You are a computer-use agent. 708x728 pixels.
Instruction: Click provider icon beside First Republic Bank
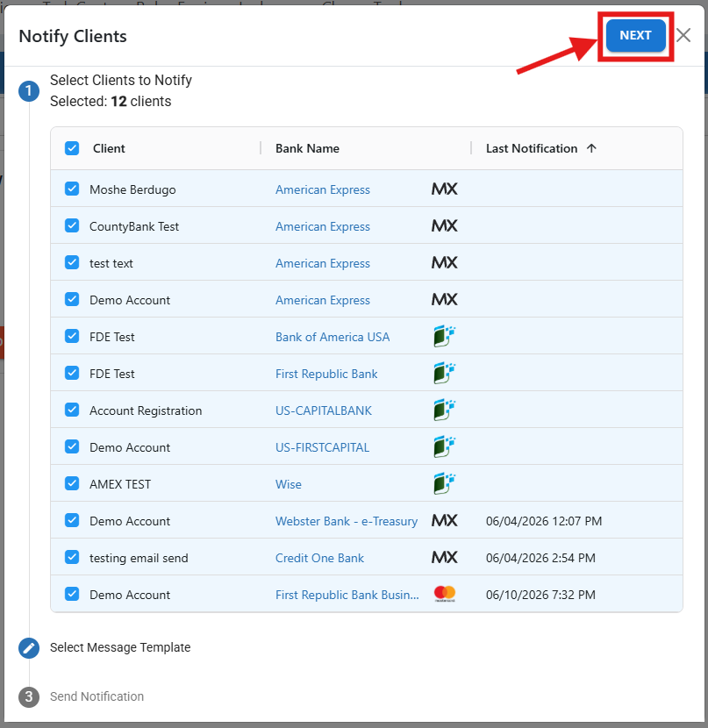[444, 373]
